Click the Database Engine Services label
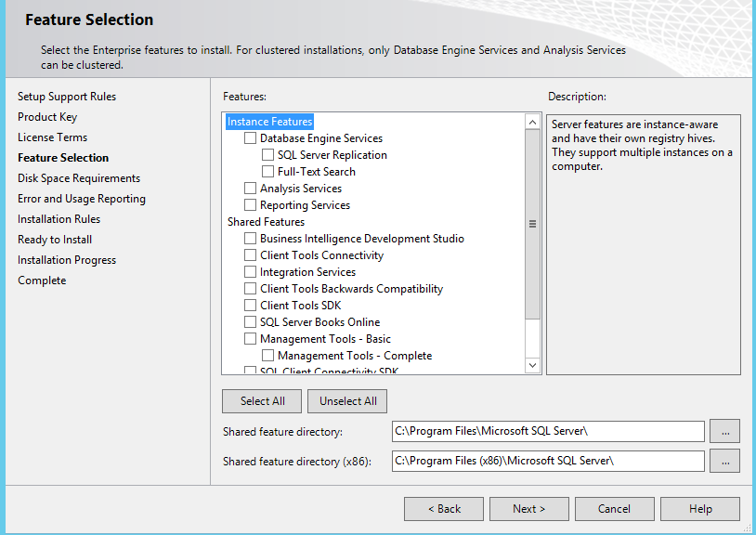The image size is (756, 535). (x=321, y=138)
